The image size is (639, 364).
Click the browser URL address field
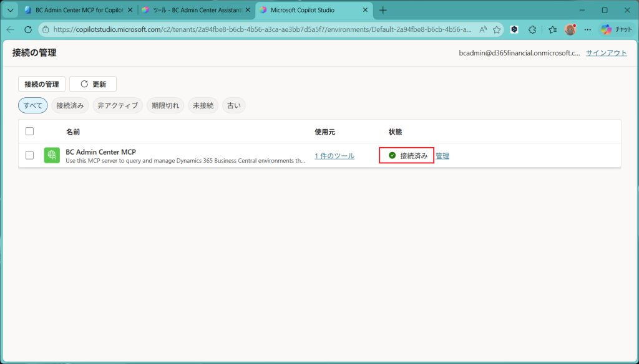tap(263, 29)
